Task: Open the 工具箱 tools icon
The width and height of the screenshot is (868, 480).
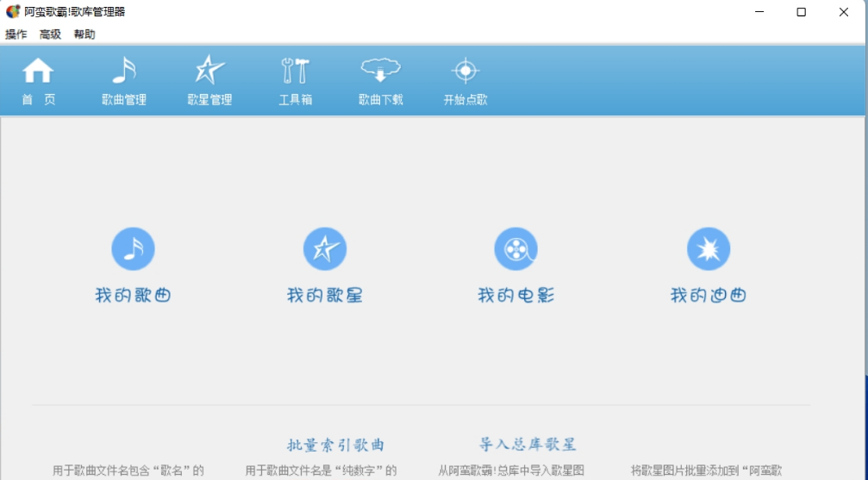Action: tap(295, 71)
